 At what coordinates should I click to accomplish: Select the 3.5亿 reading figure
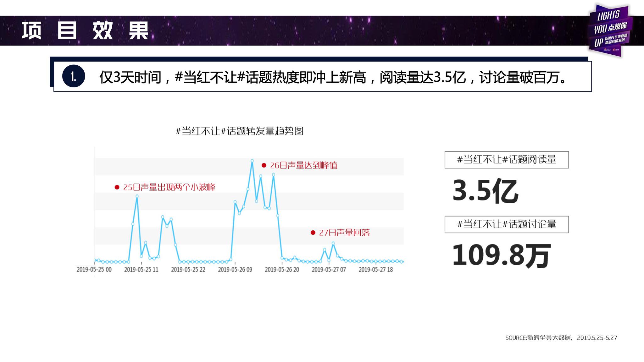(x=485, y=191)
